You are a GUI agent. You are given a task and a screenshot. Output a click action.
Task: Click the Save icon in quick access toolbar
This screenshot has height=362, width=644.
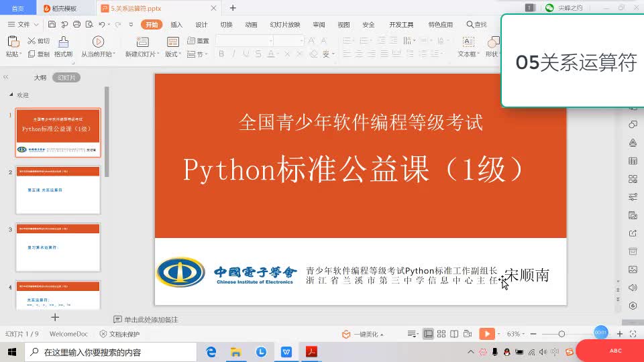52,25
